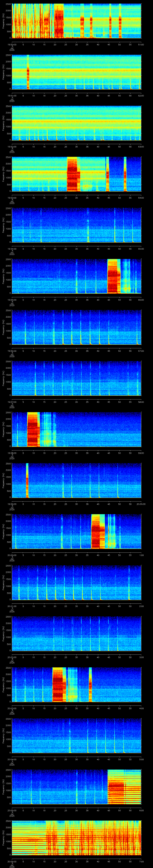
Task: Click Frequency (Hz) axis label of 20:03:00 panel
Action: coord(3,685)
